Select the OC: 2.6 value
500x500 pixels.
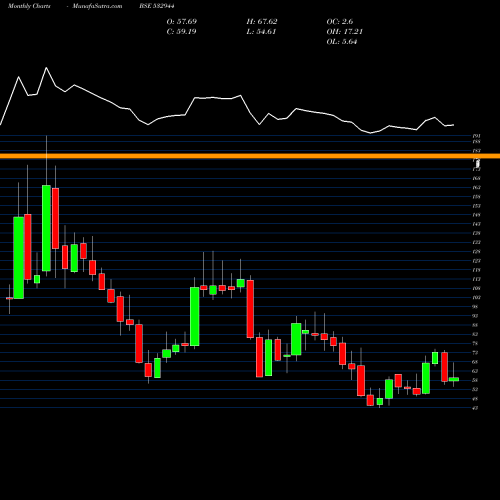(x=340, y=22)
